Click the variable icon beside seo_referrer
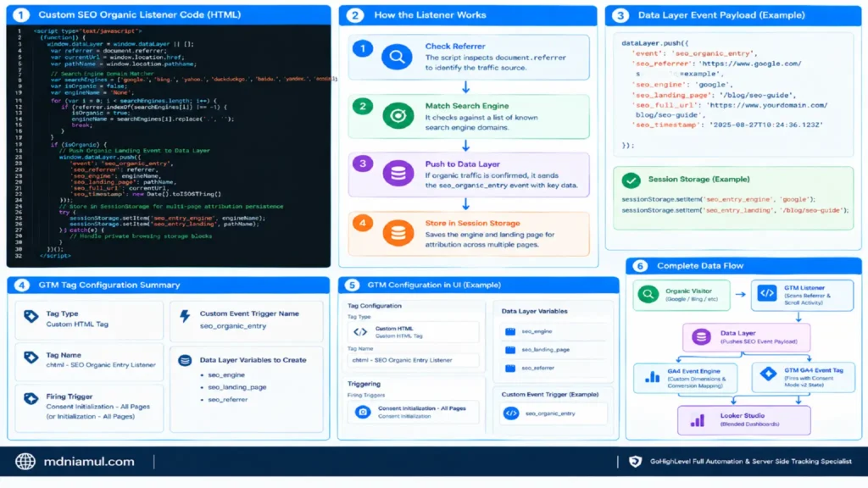This screenshot has width=868, height=488. tap(510, 368)
